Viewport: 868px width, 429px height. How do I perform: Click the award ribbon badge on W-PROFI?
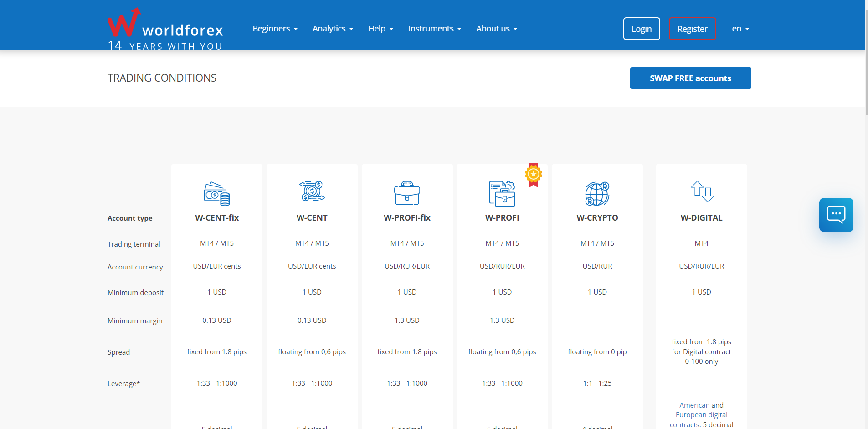tap(534, 175)
